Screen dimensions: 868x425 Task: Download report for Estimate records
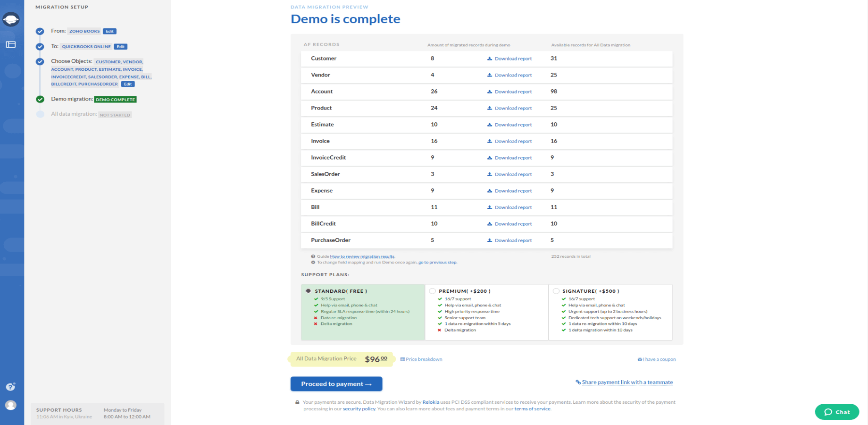pos(513,125)
